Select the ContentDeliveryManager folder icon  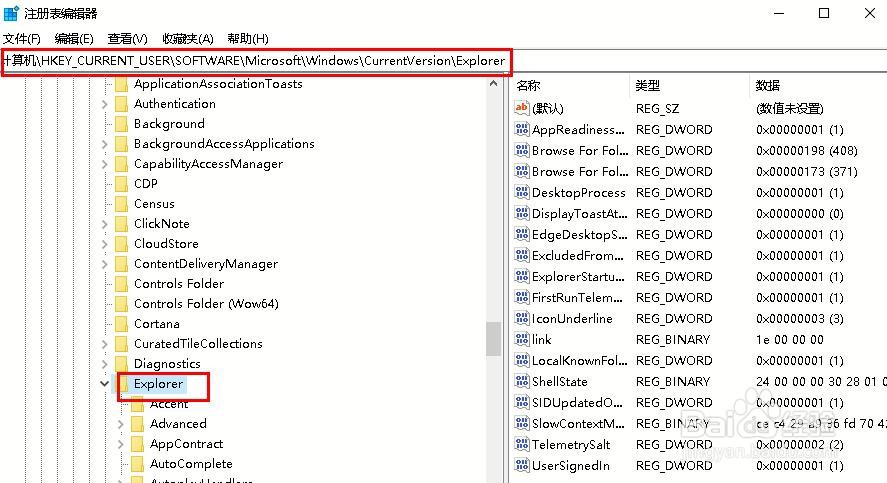(x=121, y=264)
